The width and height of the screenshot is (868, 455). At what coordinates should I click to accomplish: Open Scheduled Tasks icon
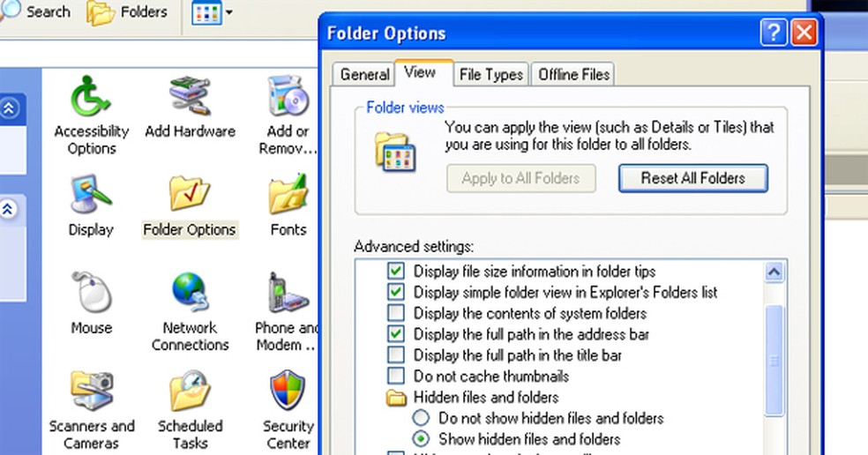pos(190,391)
